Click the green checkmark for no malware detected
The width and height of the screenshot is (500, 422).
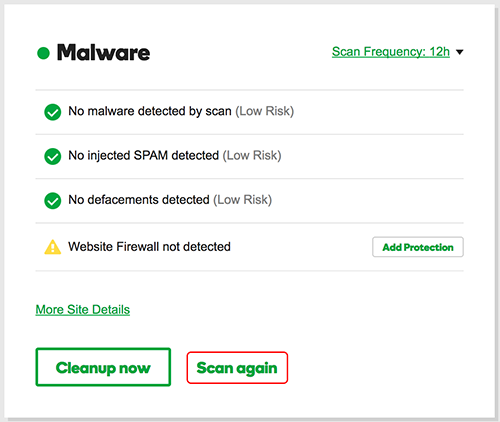coord(53,112)
